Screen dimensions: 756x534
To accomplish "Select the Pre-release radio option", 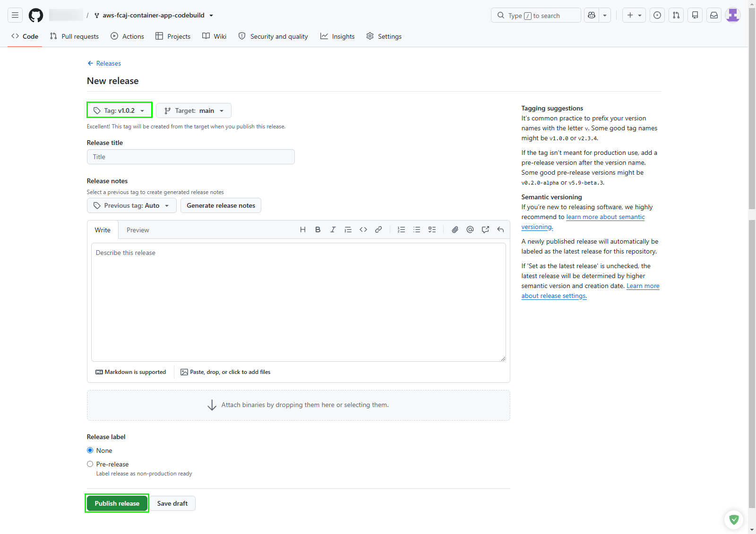I will [90, 464].
